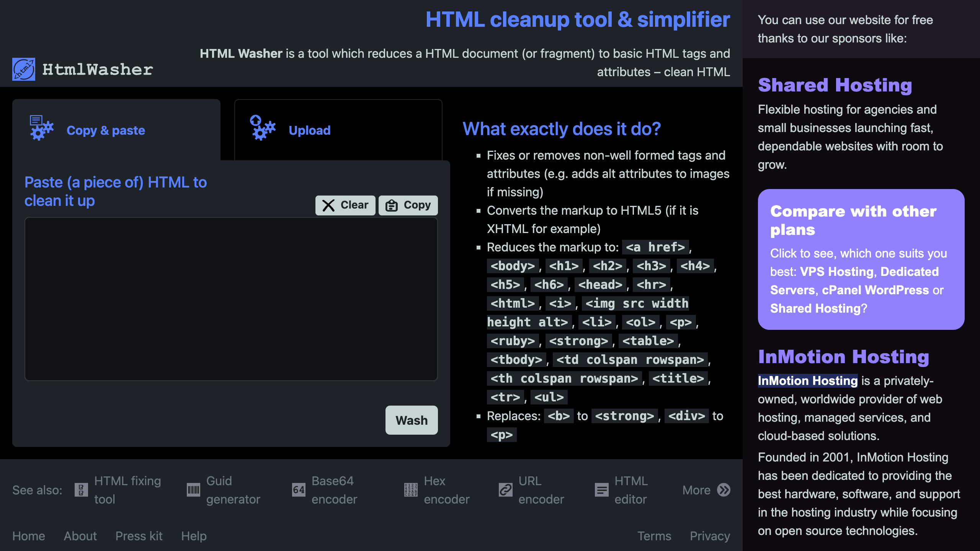Screen dimensions: 980x551
Task: Click the Guid generator barcode icon
Action: pyautogui.click(x=193, y=490)
